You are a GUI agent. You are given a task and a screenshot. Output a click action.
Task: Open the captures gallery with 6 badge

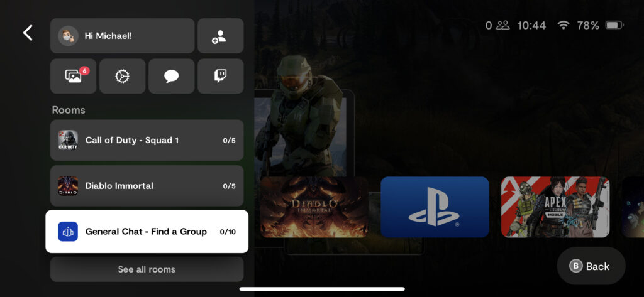(x=74, y=77)
